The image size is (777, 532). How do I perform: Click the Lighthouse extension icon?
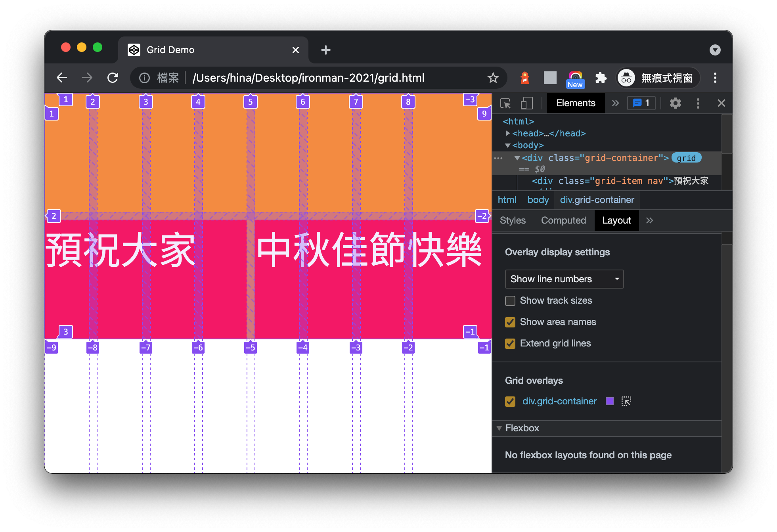524,78
